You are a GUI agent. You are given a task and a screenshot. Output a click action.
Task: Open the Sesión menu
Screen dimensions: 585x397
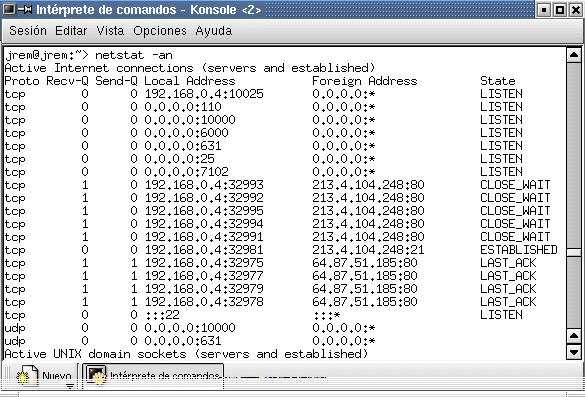click(28, 31)
